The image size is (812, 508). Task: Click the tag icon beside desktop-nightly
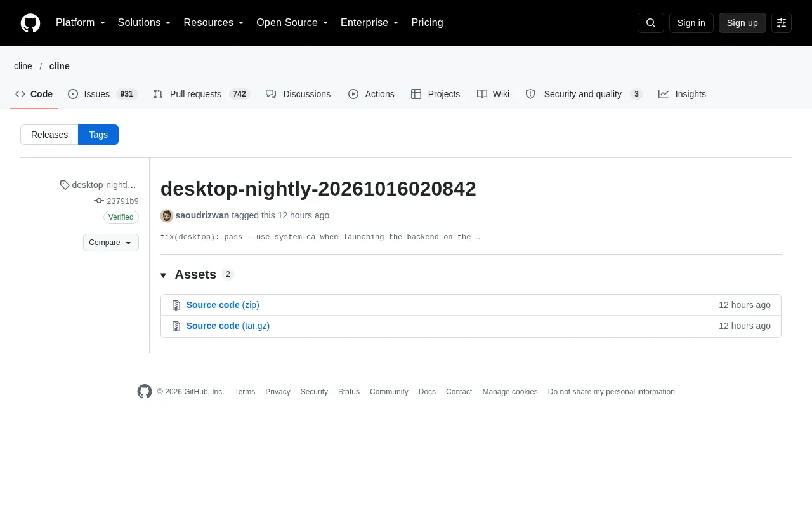[x=65, y=185]
